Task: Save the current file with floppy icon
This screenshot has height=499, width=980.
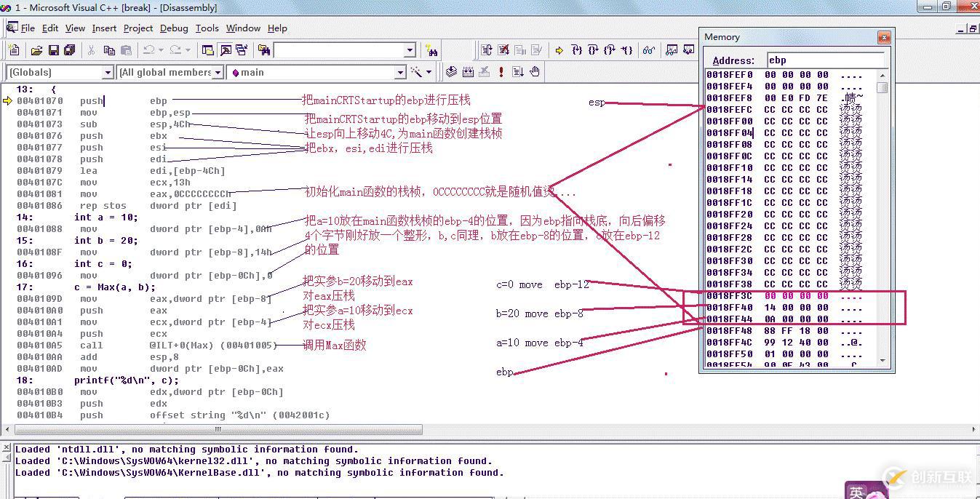Action: coord(53,50)
